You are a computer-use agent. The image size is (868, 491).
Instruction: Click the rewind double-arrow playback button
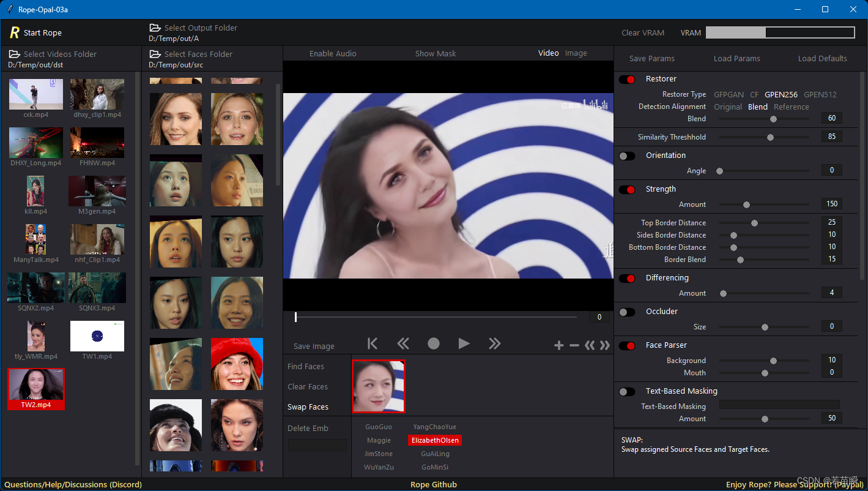tap(403, 343)
